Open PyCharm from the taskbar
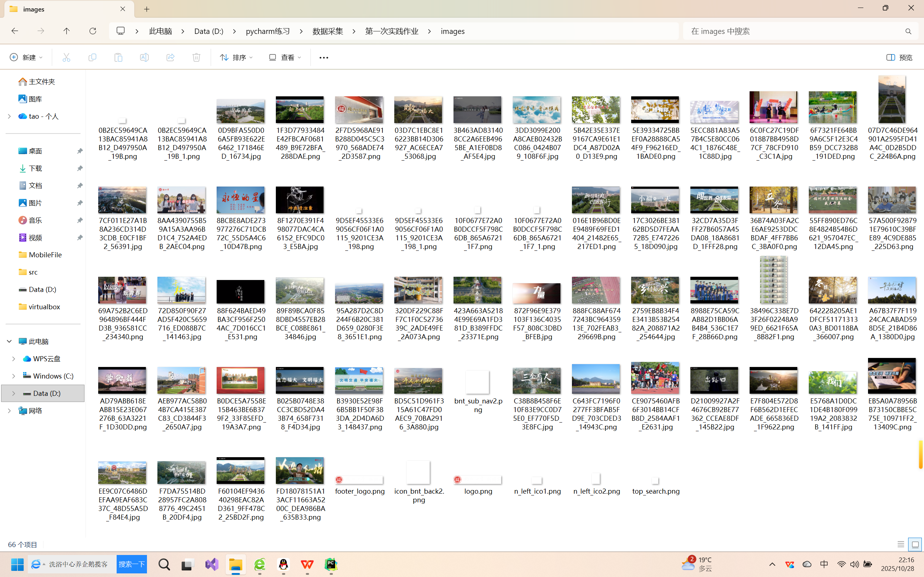 click(x=331, y=564)
